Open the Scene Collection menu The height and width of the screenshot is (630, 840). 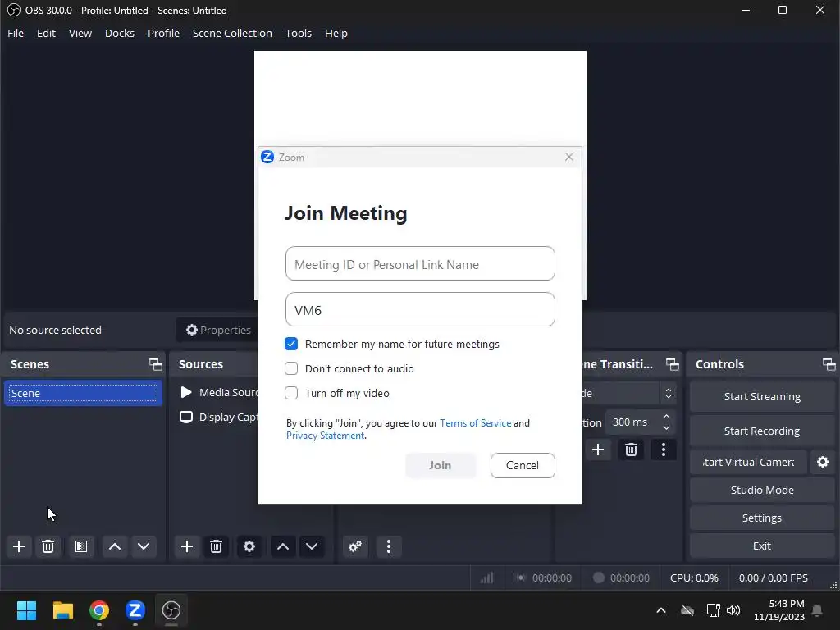tap(232, 33)
